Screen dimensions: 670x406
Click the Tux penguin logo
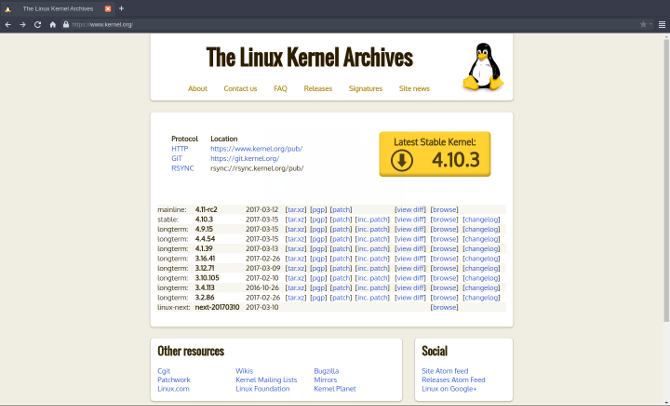coord(483,66)
